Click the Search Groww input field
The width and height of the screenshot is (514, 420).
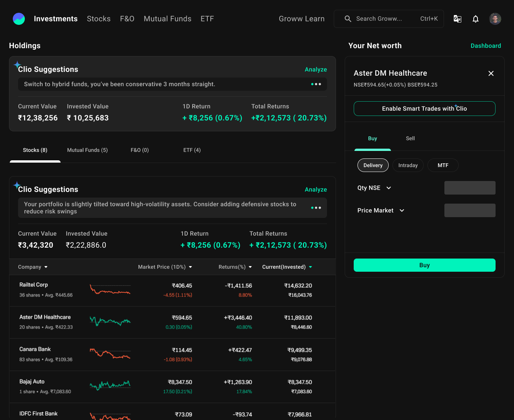click(389, 19)
